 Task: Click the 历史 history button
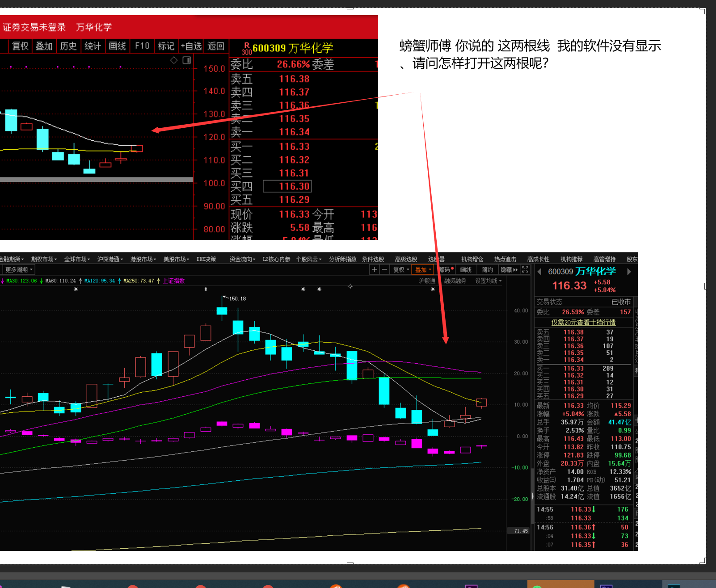pos(68,46)
